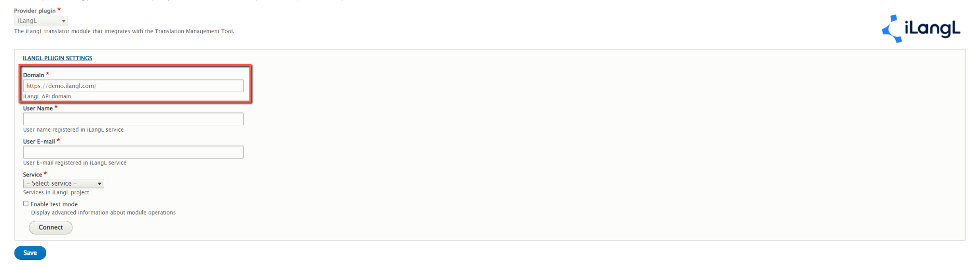Click the User Name label

pyautogui.click(x=38, y=108)
